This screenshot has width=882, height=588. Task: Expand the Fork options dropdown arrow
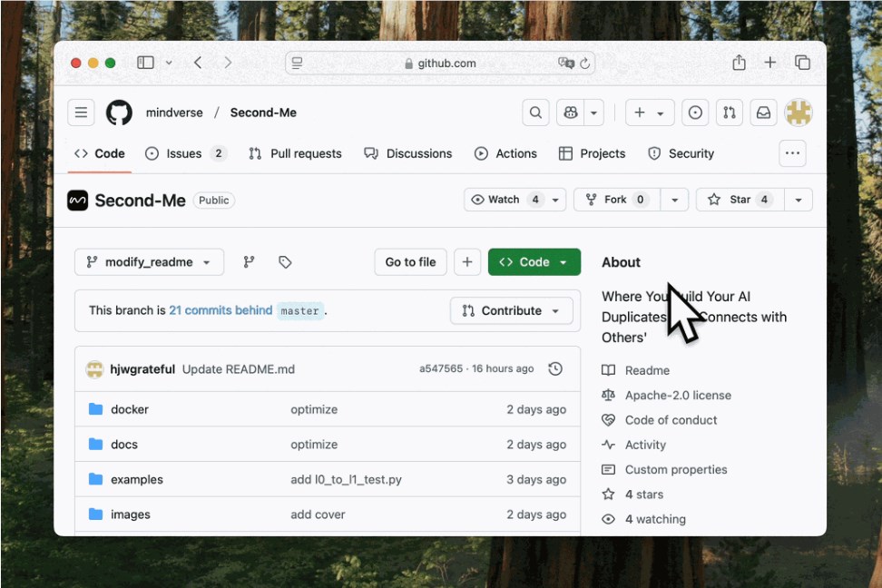coord(674,200)
